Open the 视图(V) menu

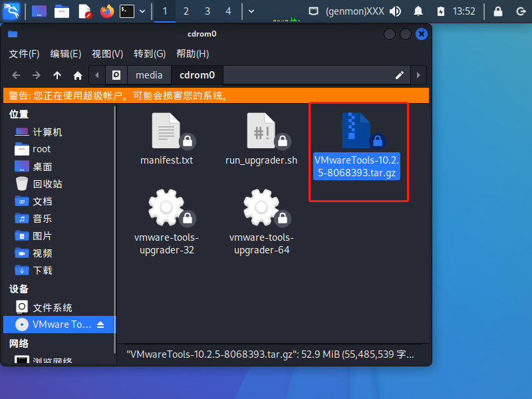click(108, 54)
